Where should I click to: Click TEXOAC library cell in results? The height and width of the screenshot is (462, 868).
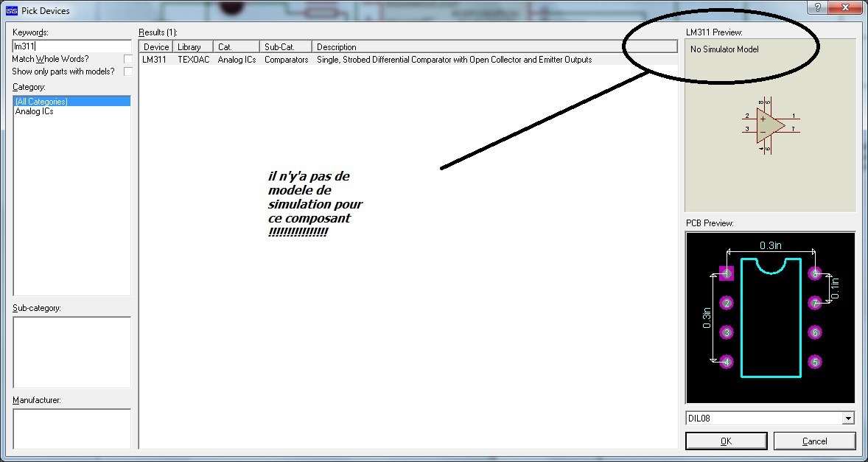click(x=194, y=60)
